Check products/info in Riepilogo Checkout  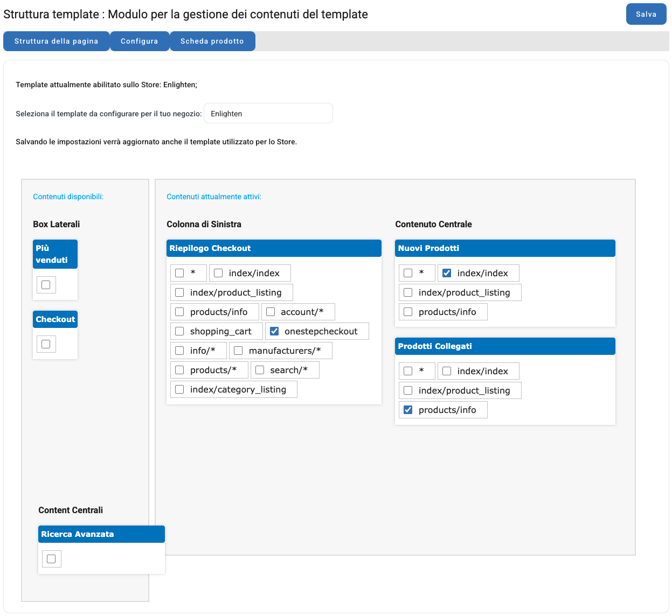point(179,312)
